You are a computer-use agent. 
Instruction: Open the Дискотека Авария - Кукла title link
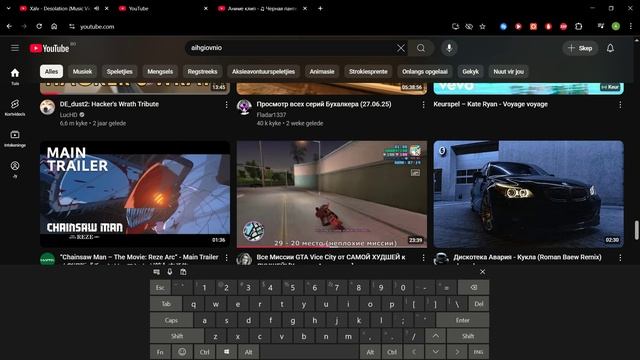tap(527, 257)
